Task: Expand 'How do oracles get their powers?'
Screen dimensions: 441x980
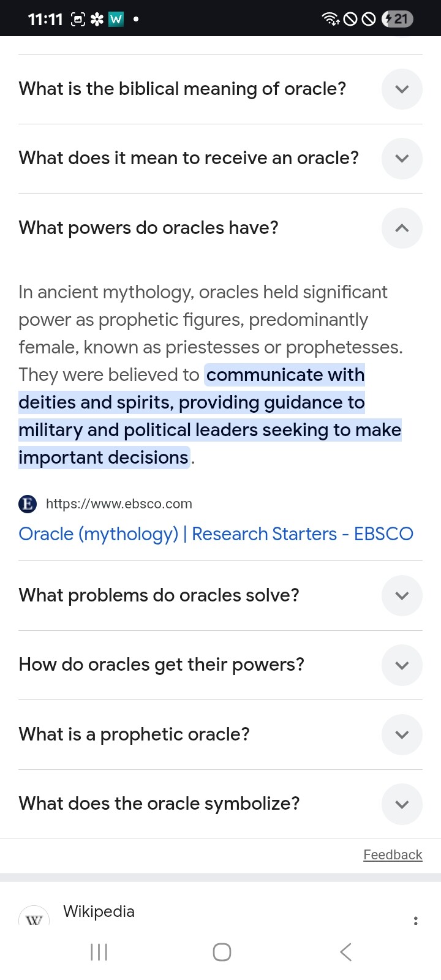Action: tap(402, 665)
